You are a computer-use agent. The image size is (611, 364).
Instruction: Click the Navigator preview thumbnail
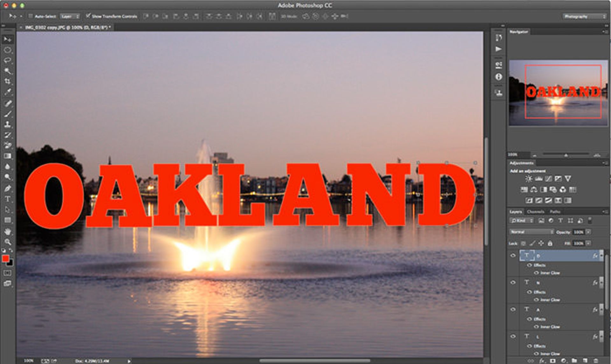pos(558,93)
